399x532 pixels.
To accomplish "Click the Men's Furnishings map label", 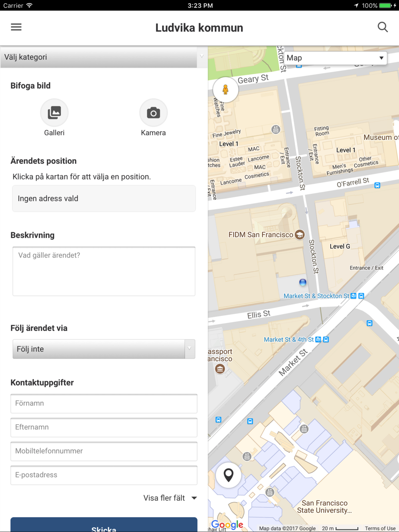I will [340, 169].
